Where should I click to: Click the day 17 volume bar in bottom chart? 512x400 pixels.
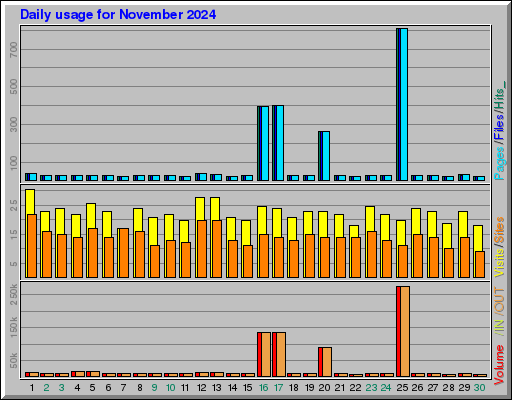coord(279,354)
